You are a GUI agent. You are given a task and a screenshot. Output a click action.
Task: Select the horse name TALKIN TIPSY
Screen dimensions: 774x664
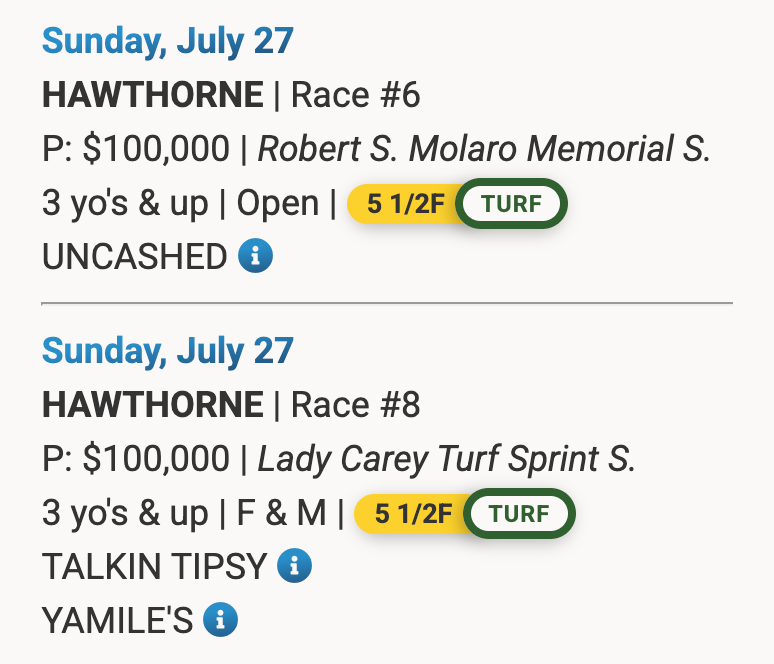(x=155, y=567)
